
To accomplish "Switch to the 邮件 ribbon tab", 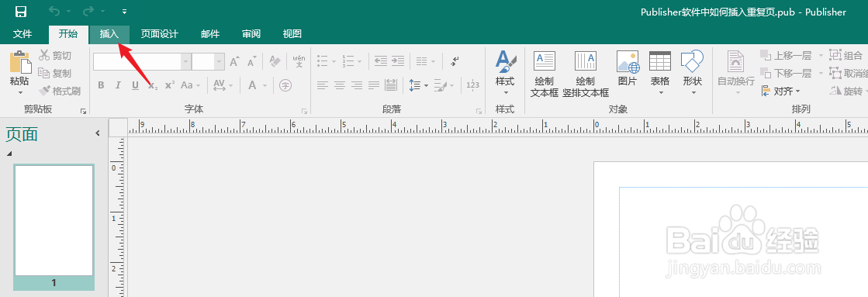I will coord(210,34).
